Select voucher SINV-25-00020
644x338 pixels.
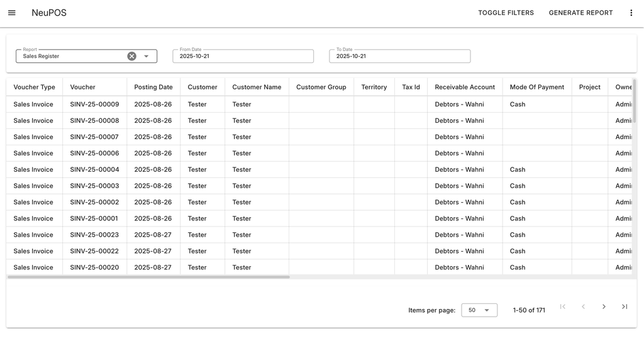(x=94, y=268)
